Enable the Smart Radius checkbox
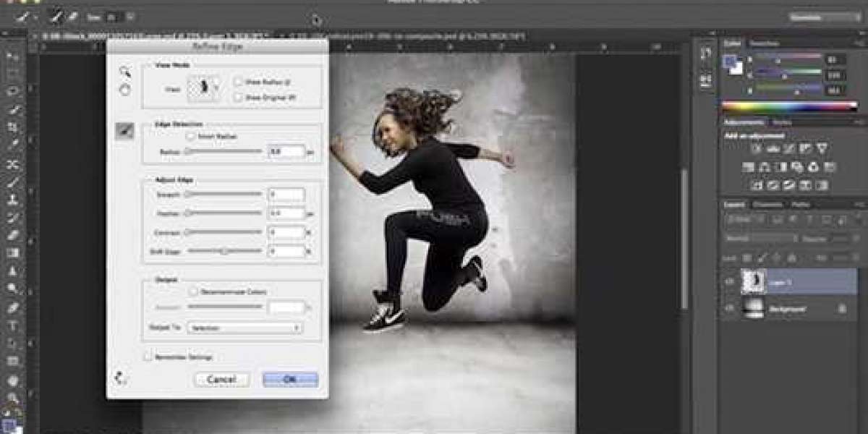The image size is (868, 434). click(191, 136)
